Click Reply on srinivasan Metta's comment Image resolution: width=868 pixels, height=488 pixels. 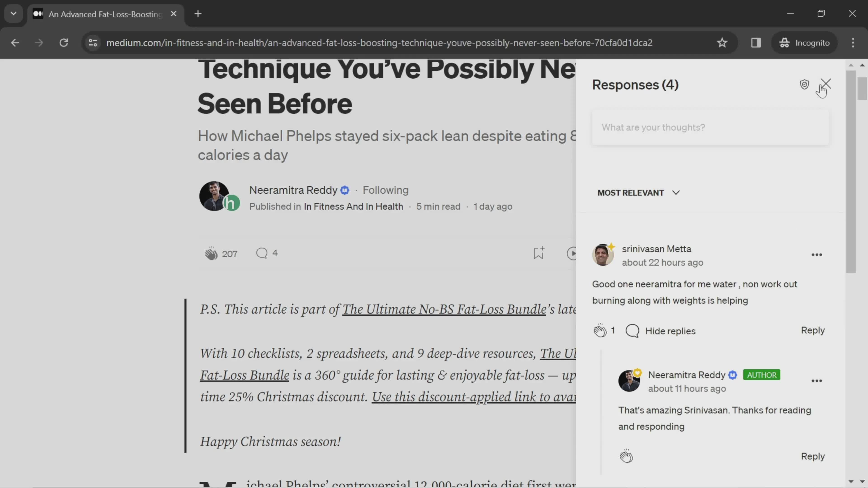[813, 330]
